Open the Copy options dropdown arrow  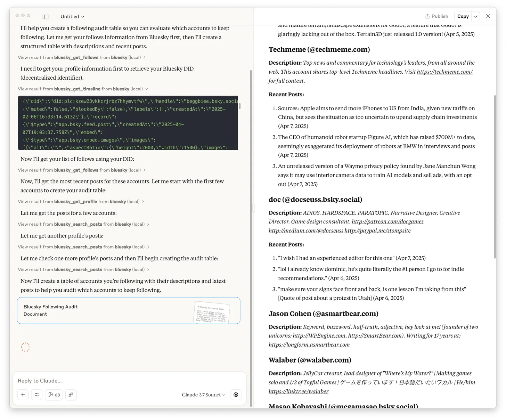[476, 16]
